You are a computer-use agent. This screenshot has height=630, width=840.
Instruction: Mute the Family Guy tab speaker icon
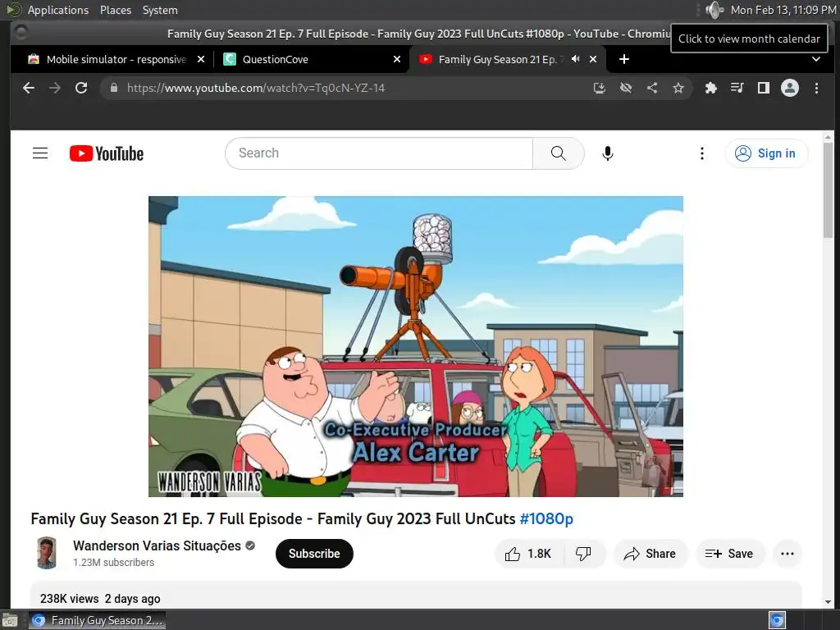click(575, 59)
